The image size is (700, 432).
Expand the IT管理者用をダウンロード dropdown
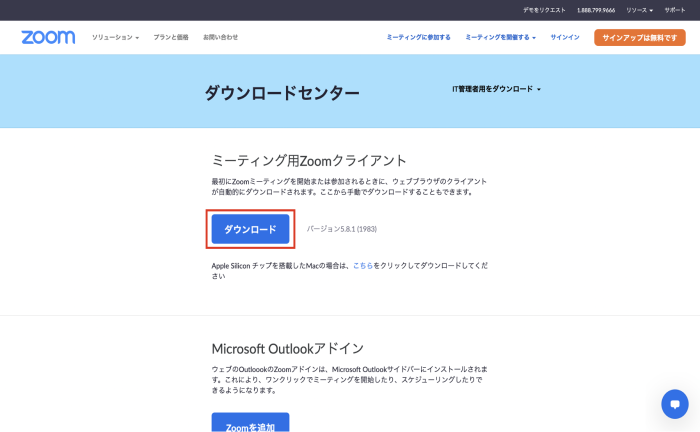(x=496, y=89)
